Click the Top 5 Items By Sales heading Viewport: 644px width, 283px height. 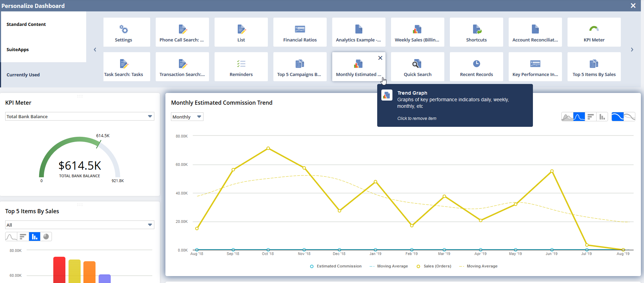pos(32,211)
